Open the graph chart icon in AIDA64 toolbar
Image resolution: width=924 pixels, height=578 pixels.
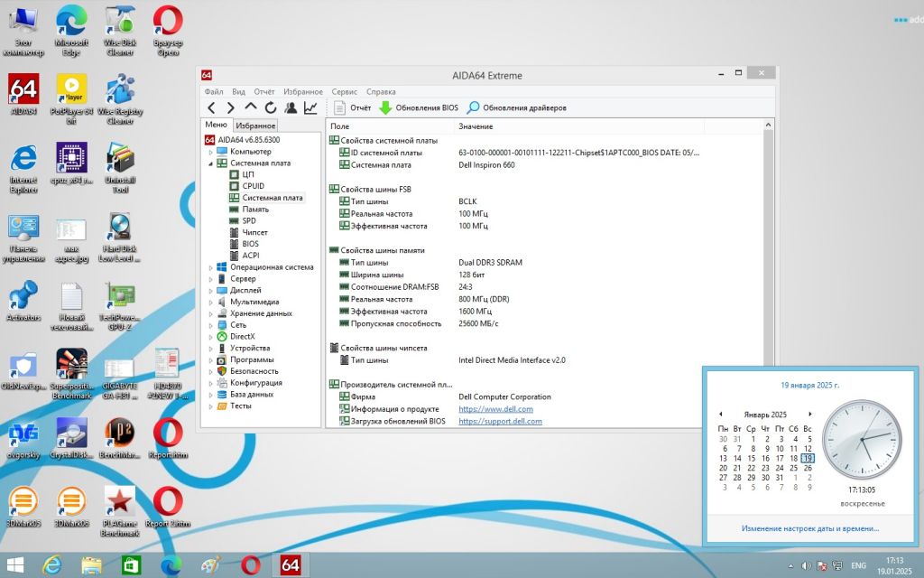coord(310,108)
